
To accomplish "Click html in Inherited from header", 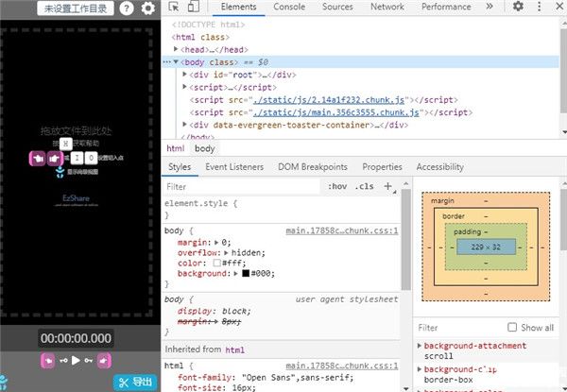I will pos(234,349).
